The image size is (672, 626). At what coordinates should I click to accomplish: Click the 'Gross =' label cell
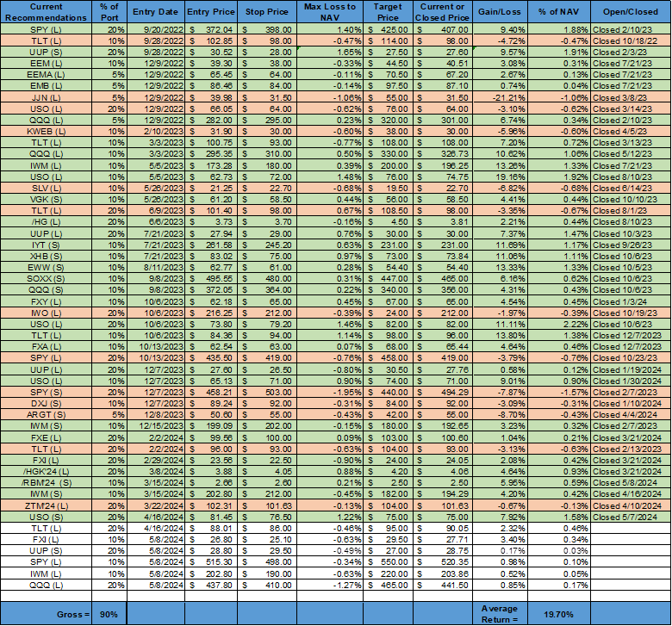[46, 614]
